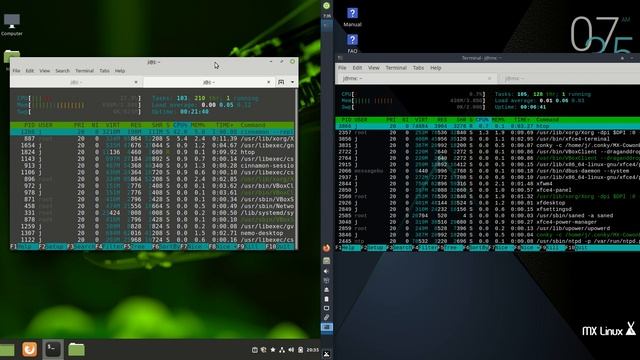Click F5 Tree in left htop
The width and height of the screenshot is (640, 360).
point(138,247)
